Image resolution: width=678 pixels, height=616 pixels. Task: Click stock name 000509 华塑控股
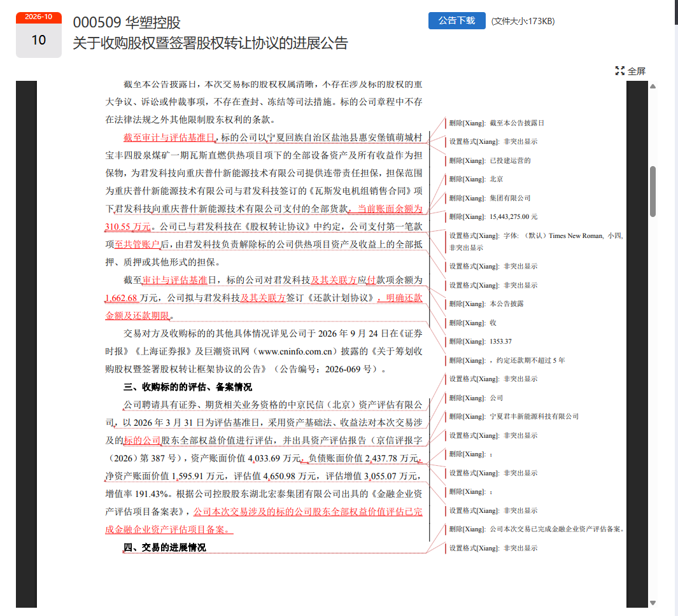click(127, 22)
